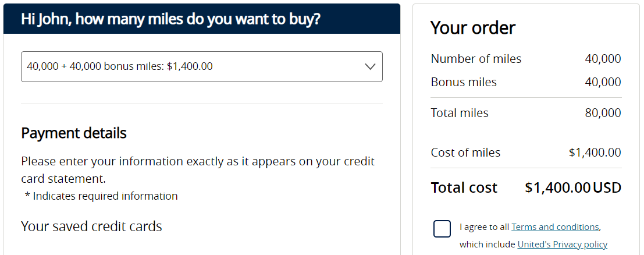The image size is (644, 255).
Task: Click the Cost of miles label
Action: click(x=465, y=153)
